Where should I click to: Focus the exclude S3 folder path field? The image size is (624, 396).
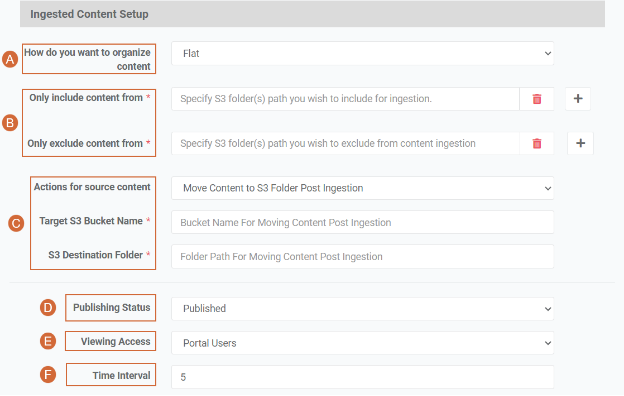pyautogui.click(x=345, y=143)
